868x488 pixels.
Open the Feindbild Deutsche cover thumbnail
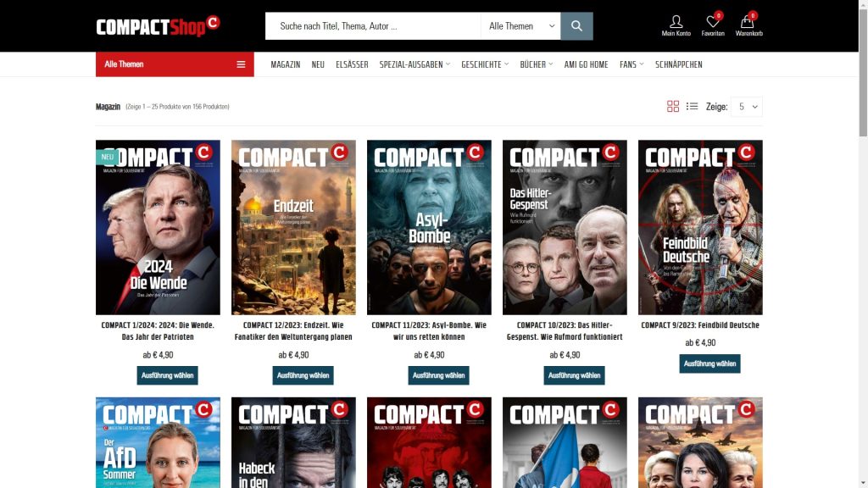point(700,227)
